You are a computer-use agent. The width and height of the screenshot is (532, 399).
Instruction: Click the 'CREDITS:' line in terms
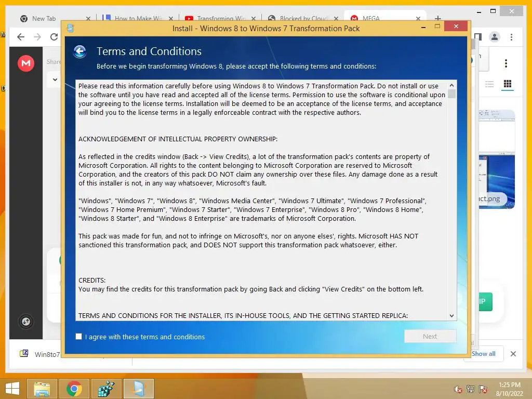point(92,280)
